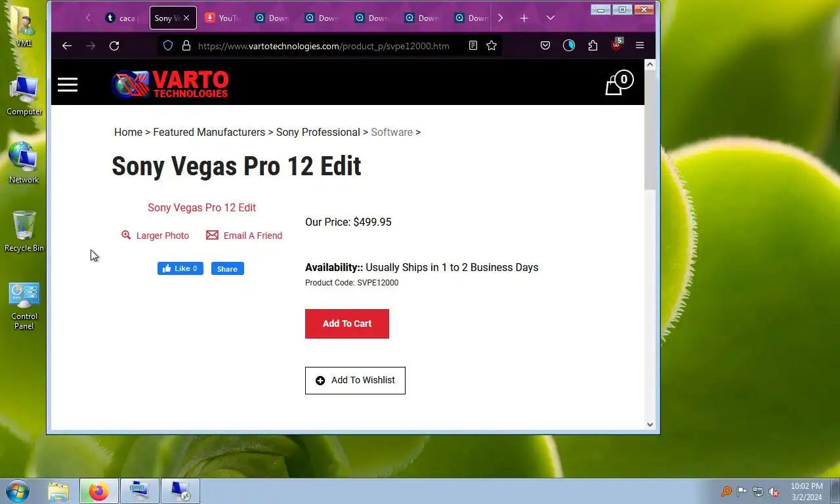This screenshot has width=840, height=504.
Task: Select the VM1 desktop folder
Action: point(24,28)
